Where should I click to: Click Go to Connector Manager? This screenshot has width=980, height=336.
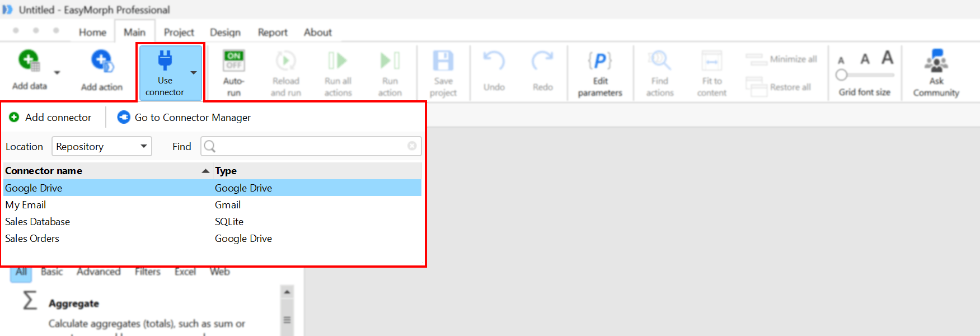pyautogui.click(x=184, y=118)
